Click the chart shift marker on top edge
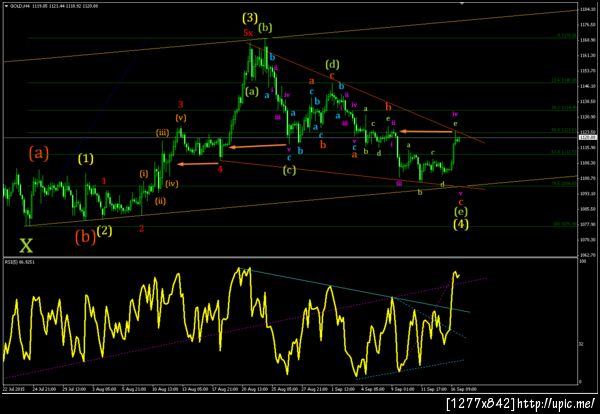Image resolution: width=600 pixels, height=414 pixels. click(x=462, y=3)
